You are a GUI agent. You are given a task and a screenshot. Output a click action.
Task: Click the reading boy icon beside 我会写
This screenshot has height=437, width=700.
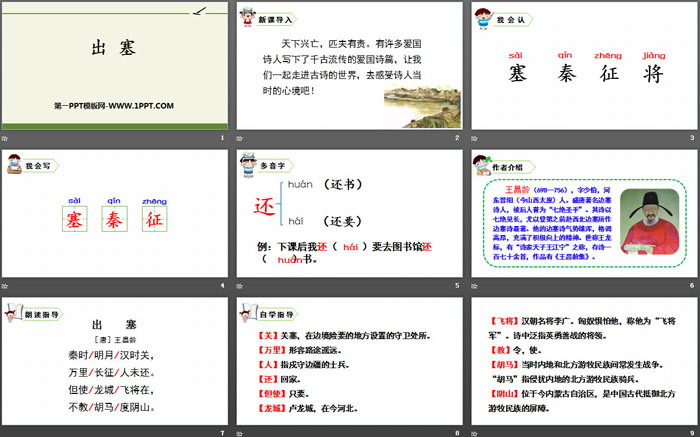(x=14, y=164)
